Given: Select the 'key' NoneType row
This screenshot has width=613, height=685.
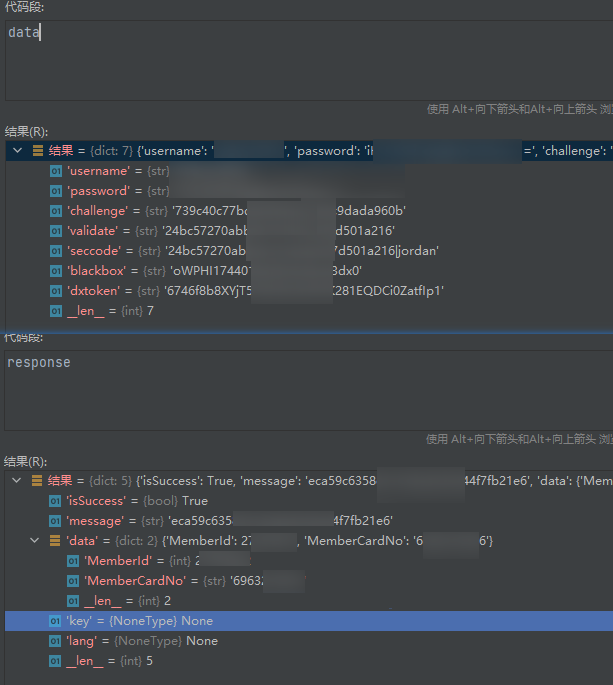Looking at the screenshot, I should pos(309,621).
